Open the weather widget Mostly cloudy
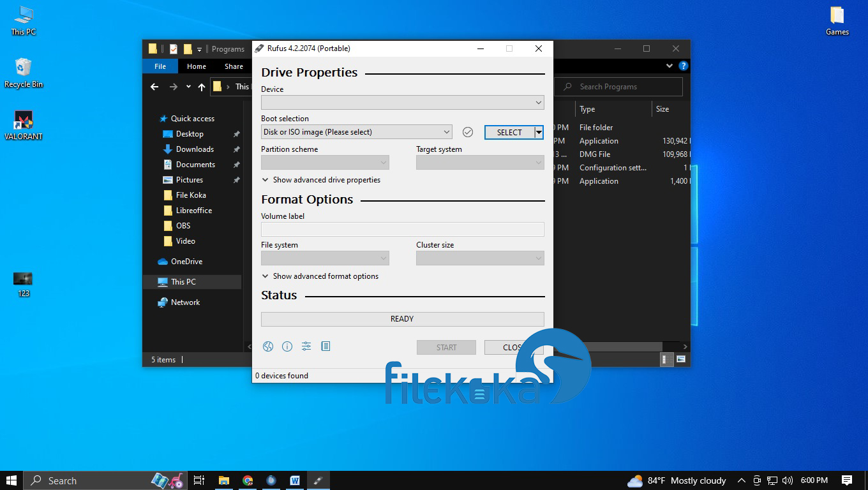The image size is (868, 490). coord(677,480)
